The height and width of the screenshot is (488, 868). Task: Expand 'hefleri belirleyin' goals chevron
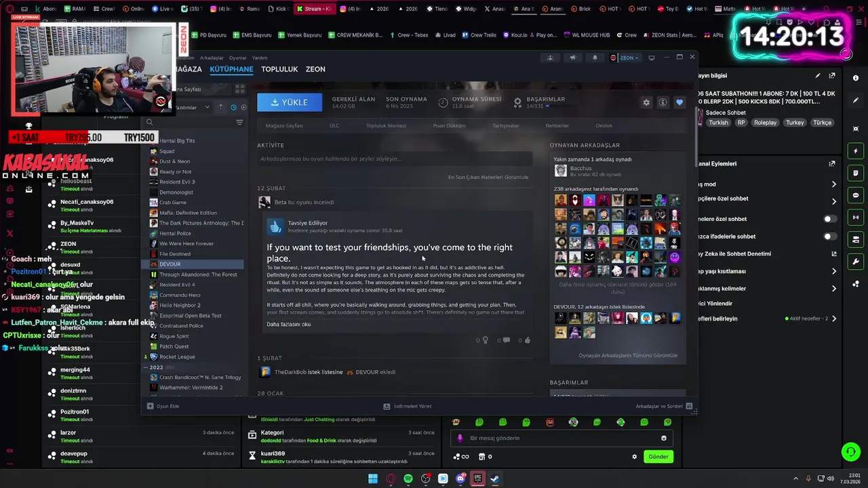click(x=834, y=319)
